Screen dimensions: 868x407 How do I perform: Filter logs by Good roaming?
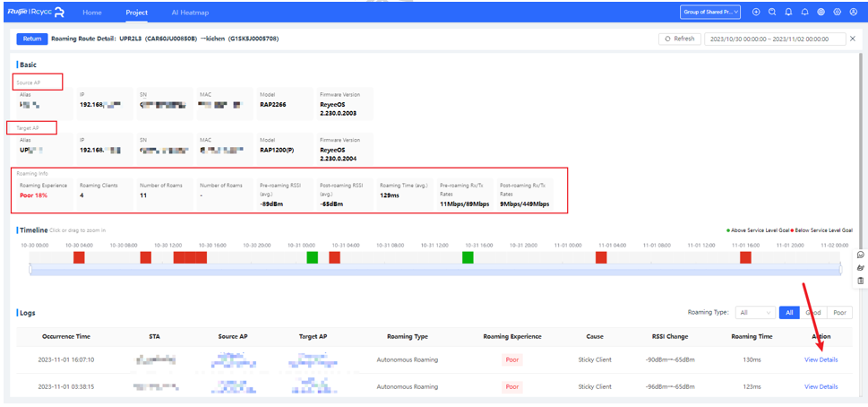tap(813, 313)
